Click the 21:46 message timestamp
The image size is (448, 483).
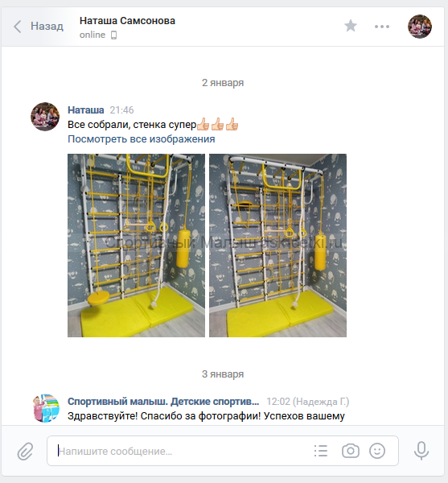click(121, 110)
